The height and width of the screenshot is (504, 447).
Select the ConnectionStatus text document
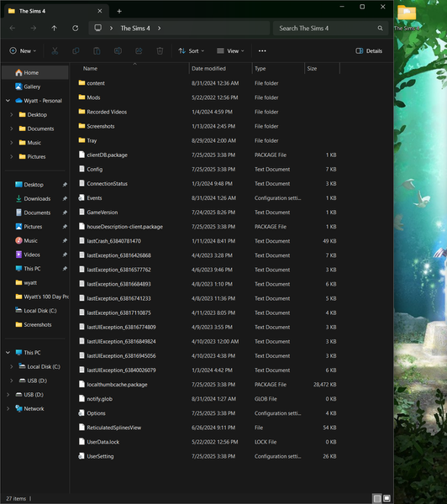[x=107, y=183]
